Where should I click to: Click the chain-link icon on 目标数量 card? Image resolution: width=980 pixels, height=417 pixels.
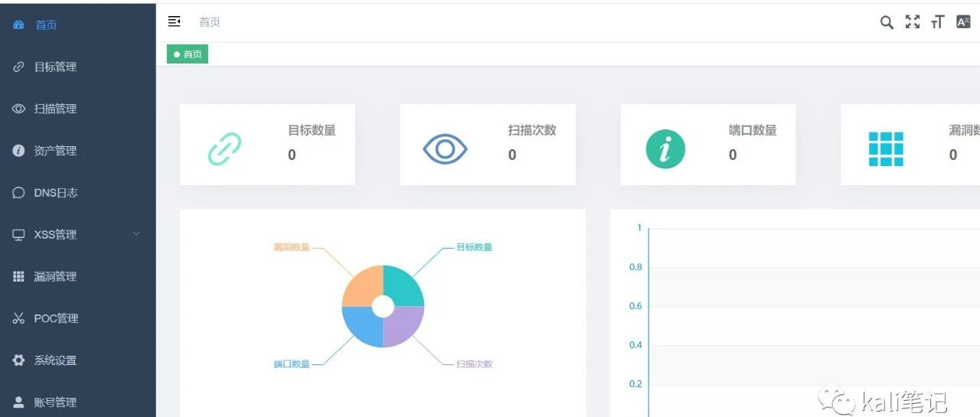point(224,148)
